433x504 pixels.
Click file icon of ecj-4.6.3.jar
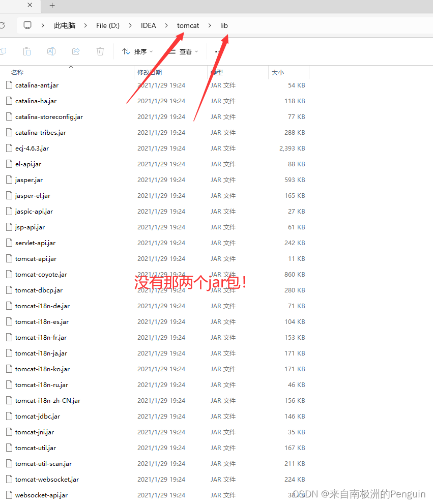pyautogui.click(x=9, y=148)
